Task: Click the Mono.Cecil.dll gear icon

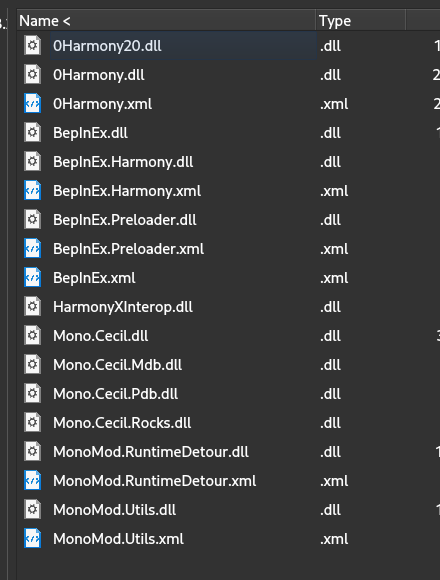Action: (x=33, y=335)
